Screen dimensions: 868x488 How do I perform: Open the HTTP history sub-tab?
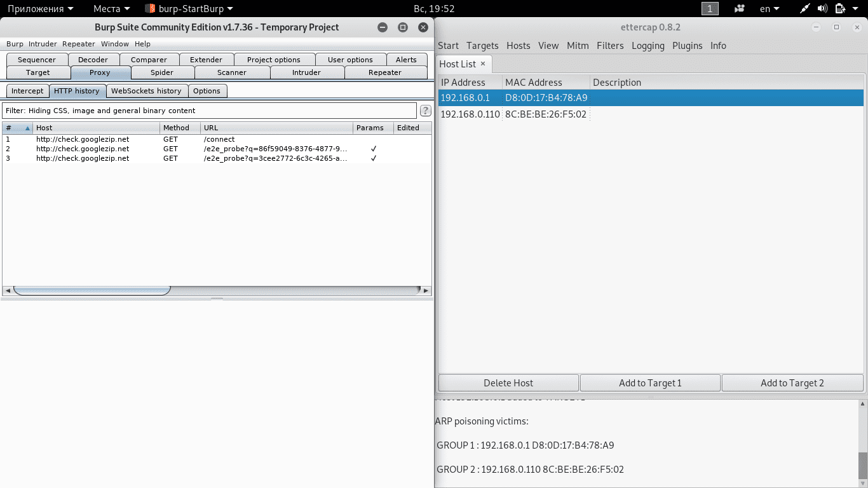[x=77, y=91]
